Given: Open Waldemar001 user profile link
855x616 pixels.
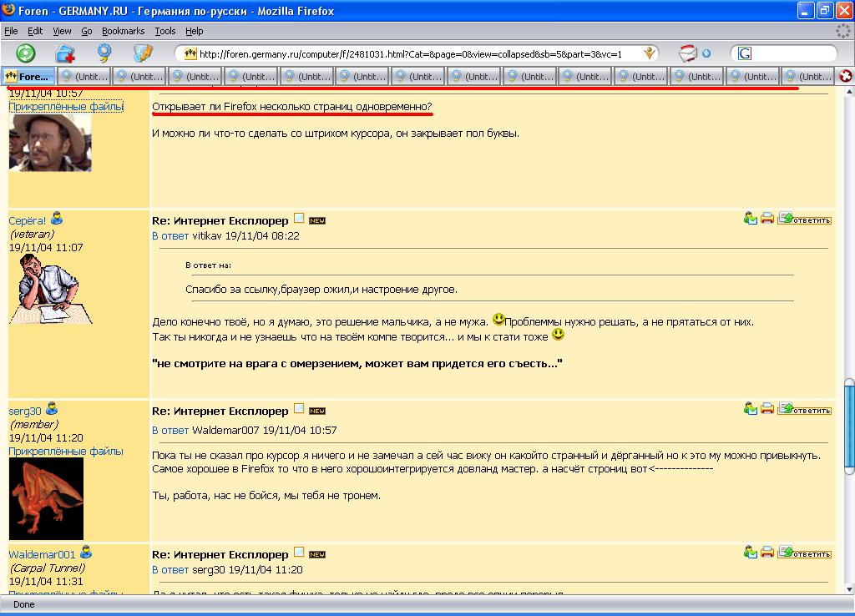Looking at the screenshot, I should [42, 555].
